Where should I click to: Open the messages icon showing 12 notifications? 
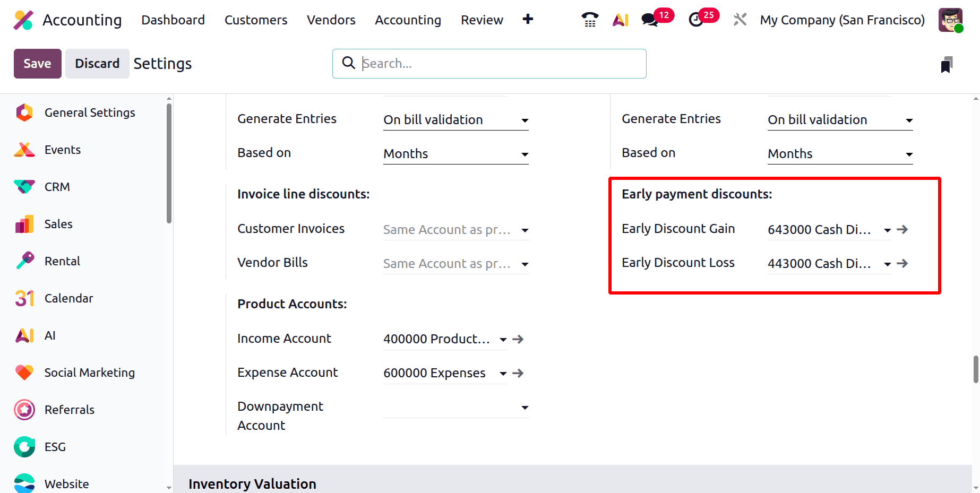(649, 20)
